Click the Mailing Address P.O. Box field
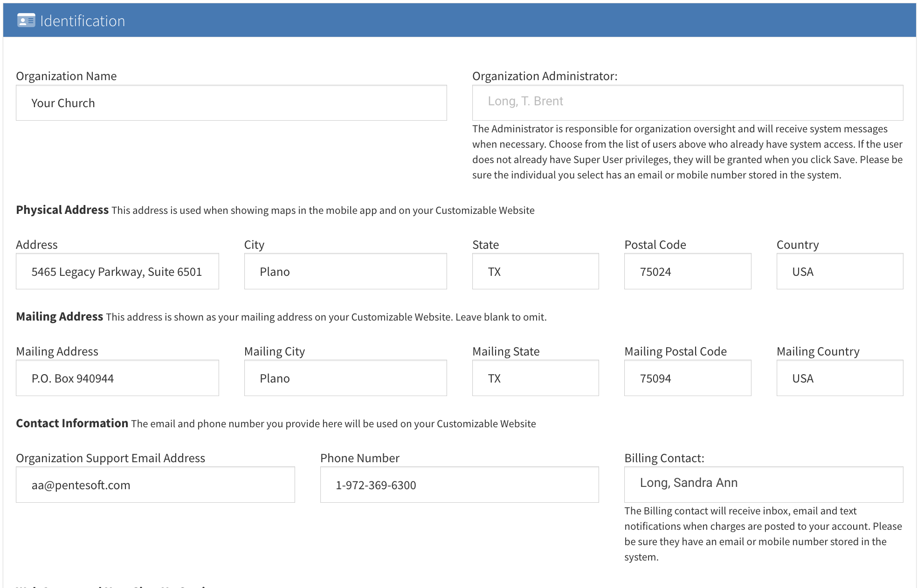Image resolution: width=924 pixels, height=588 pixels. tap(117, 378)
